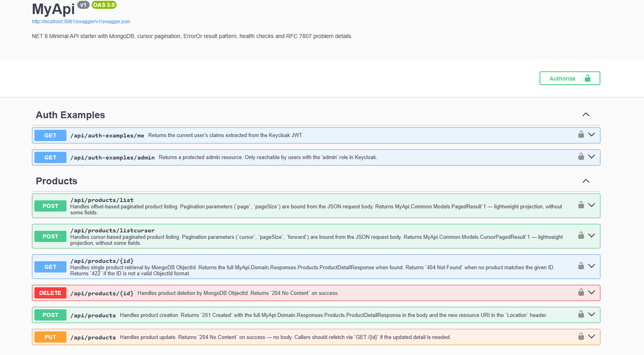Click /api/products/{id} path in GET row

[x=102, y=261]
